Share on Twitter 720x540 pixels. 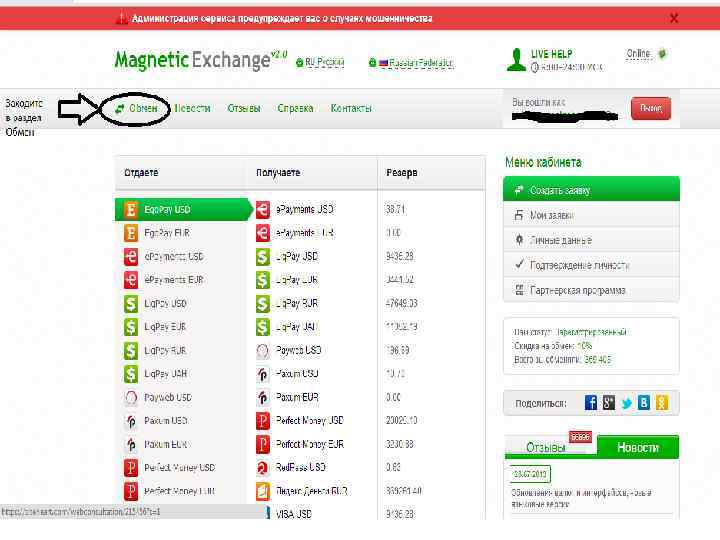pos(626,403)
